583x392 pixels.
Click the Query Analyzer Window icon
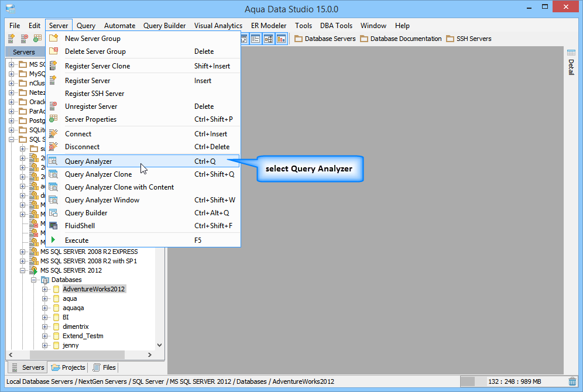(53, 200)
